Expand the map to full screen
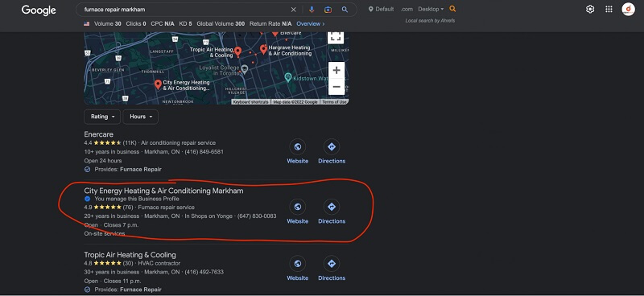This screenshot has width=644, height=296. pyautogui.click(x=336, y=36)
